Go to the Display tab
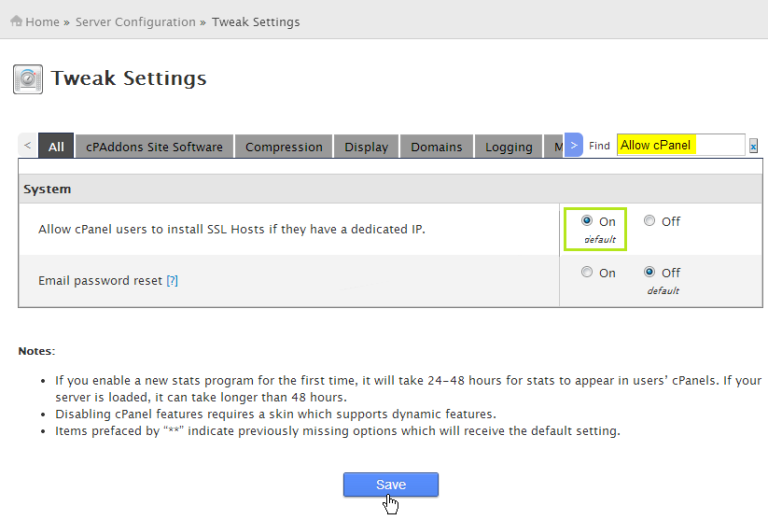The image size is (768, 520). [366, 147]
